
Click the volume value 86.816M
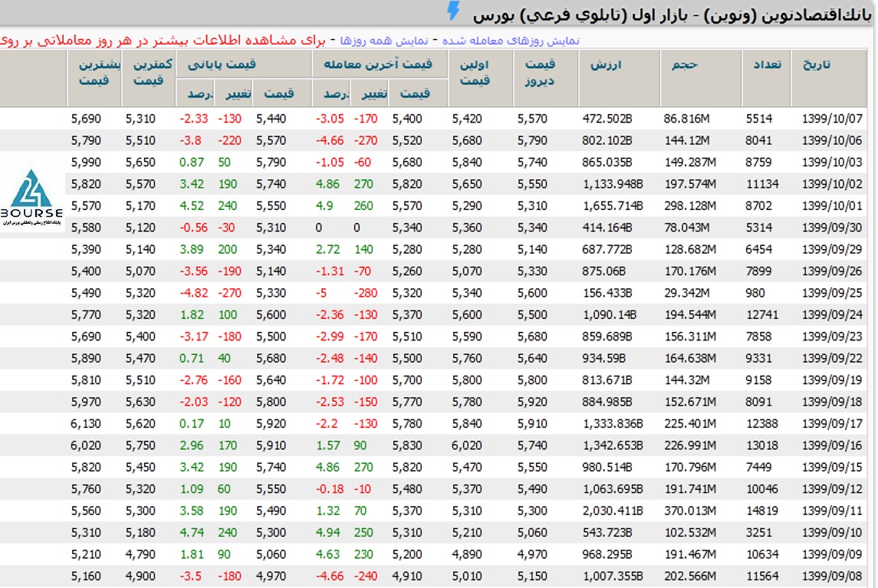[686, 119]
